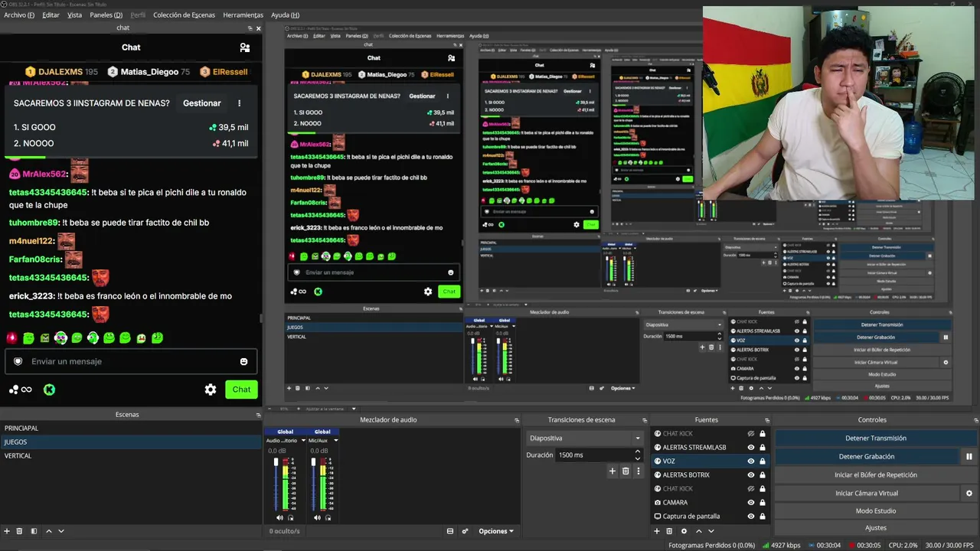Click the Enviar un mensaje input field

(x=131, y=361)
